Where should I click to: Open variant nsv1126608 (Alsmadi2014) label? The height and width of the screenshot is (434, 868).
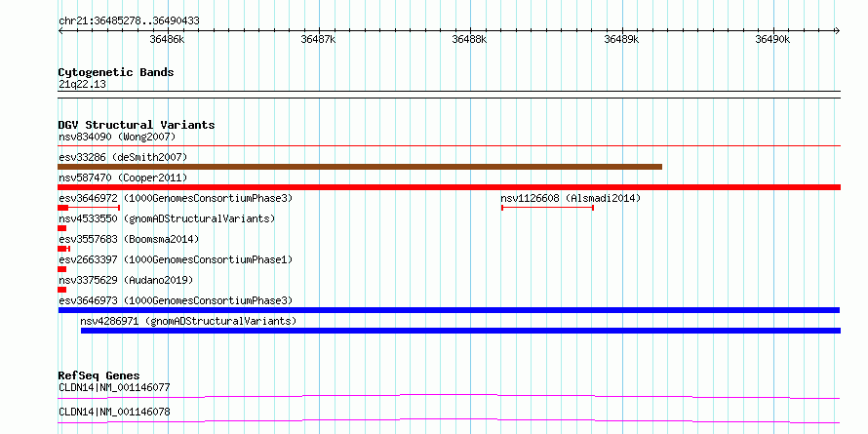click(571, 198)
